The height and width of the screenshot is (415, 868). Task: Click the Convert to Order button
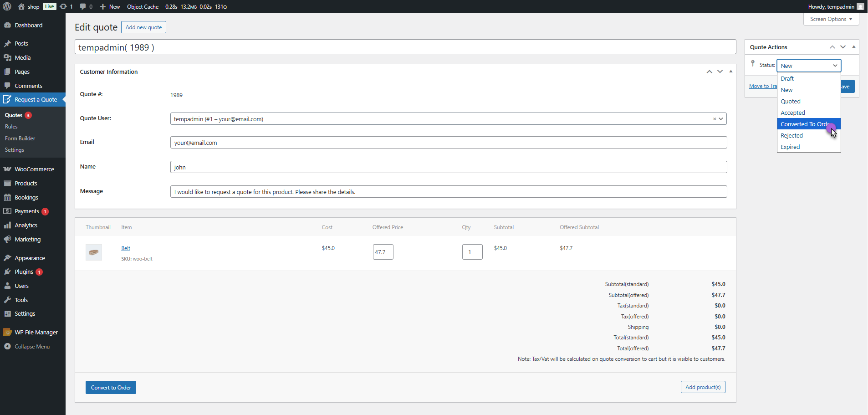point(111,388)
